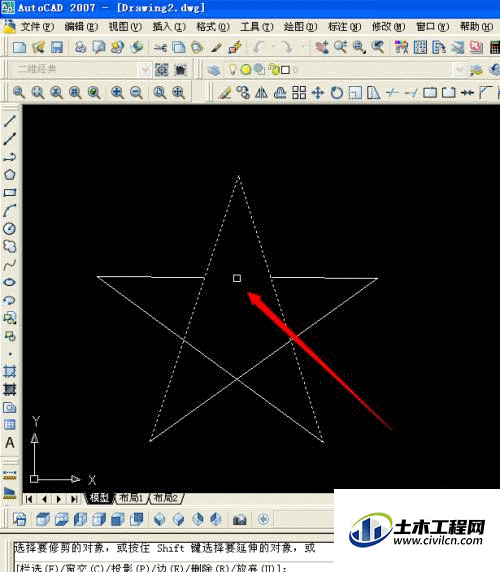The height and width of the screenshot is (572, 500).
Task: Create a new drawing with the New icon
Action: tap(19, 47)
